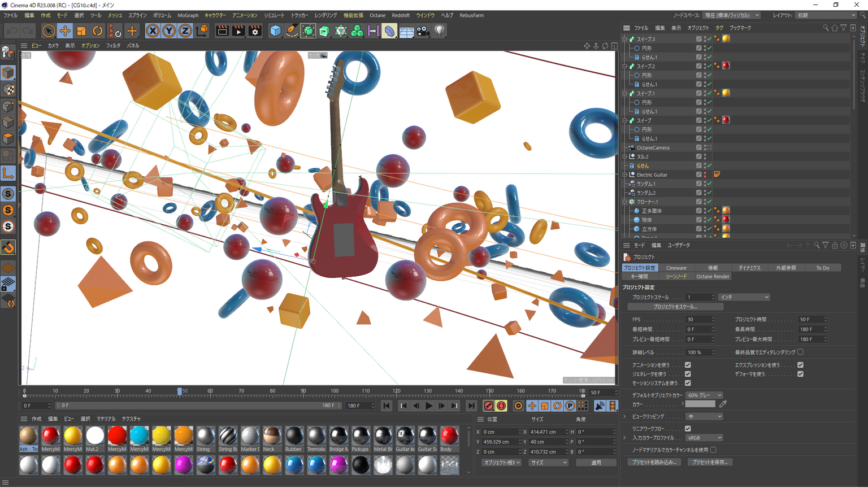Click the Cube primitive icon
Image resolution: width=868 pixels, height=488 pixels.
pos(275,31)
